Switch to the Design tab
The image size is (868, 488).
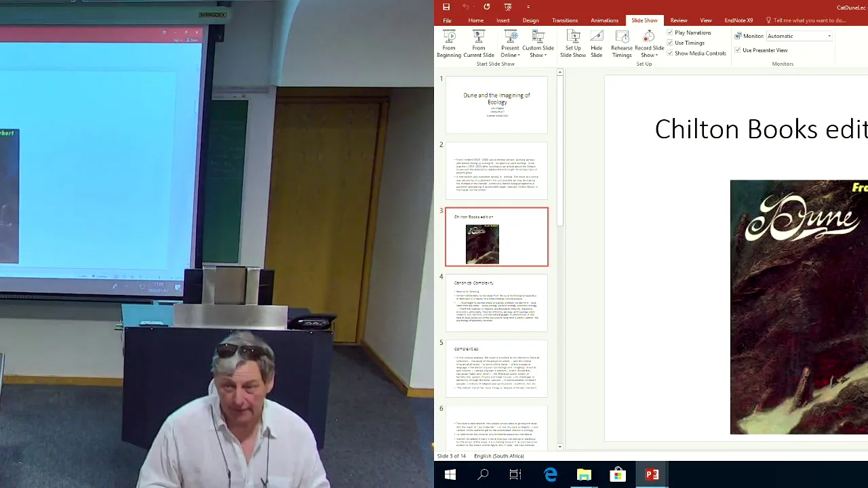coord(531,20)
